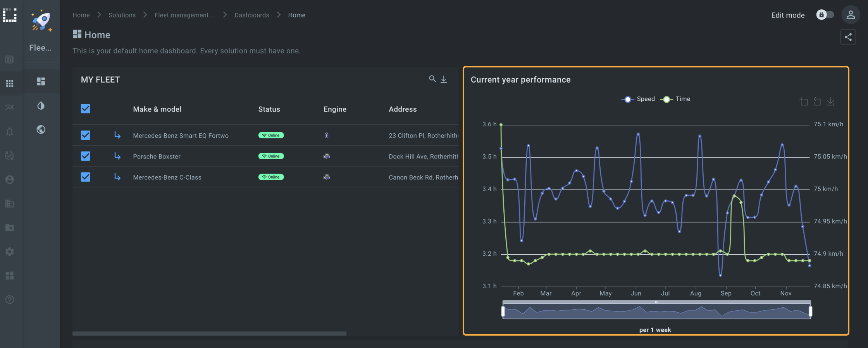This screenshot has width=868, height=348.
Task: Save the performance chart as image
Action: [830, 102]
